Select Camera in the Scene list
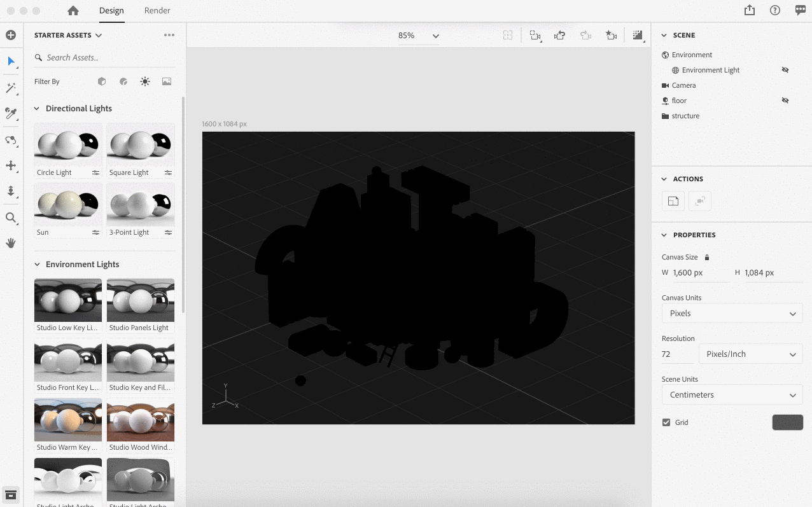 683,85
